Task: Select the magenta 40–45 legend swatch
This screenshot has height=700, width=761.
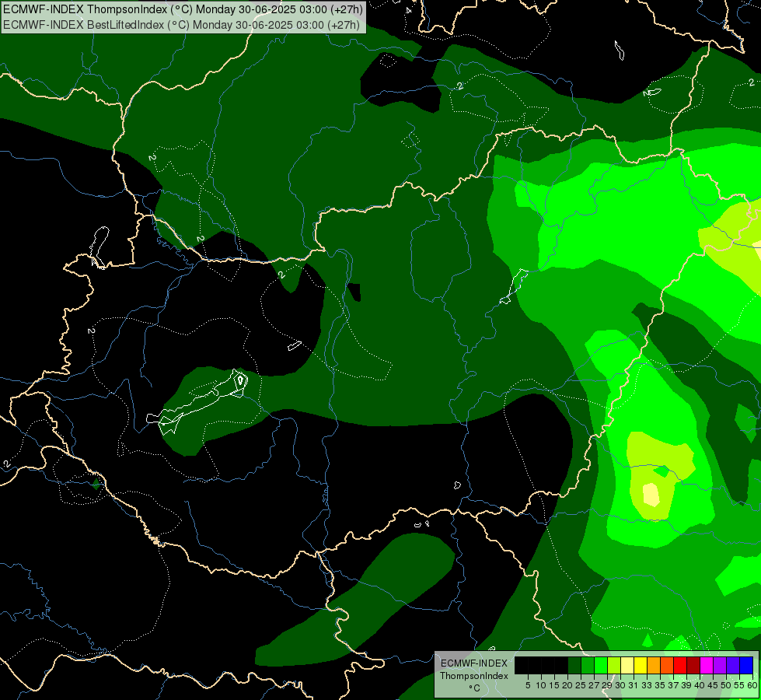Action: point(707,665)
